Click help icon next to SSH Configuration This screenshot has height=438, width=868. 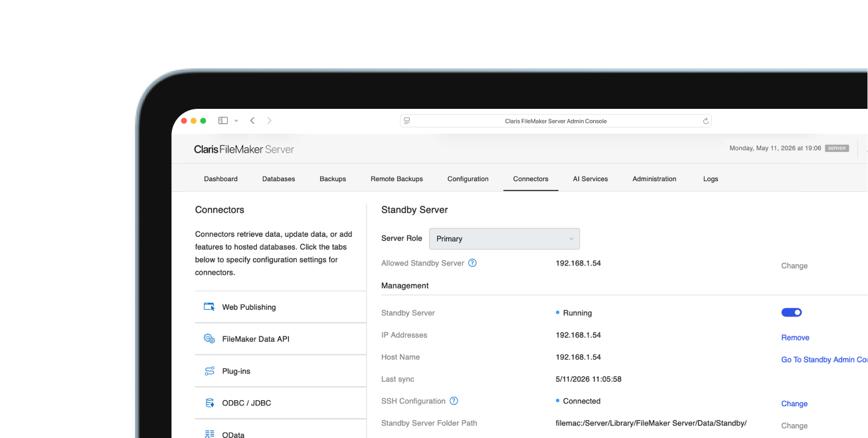click(454, 401)
